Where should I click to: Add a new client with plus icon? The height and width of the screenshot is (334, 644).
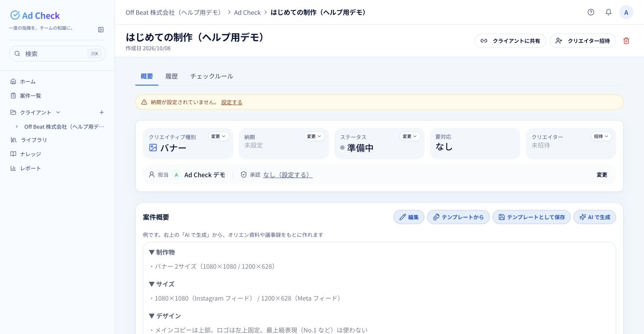[102, 112]
